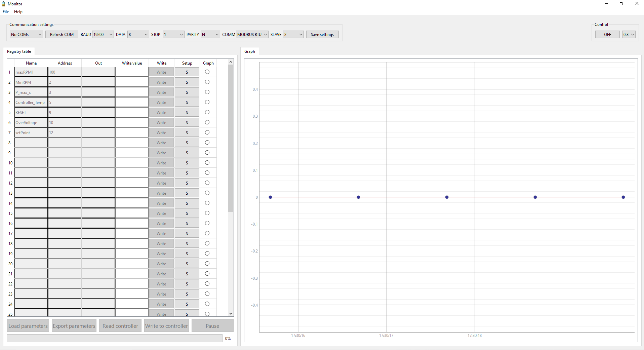644x350 pixels.
Task: Open the BAUD rate dropdown
Action: click(x=103, y=35)
